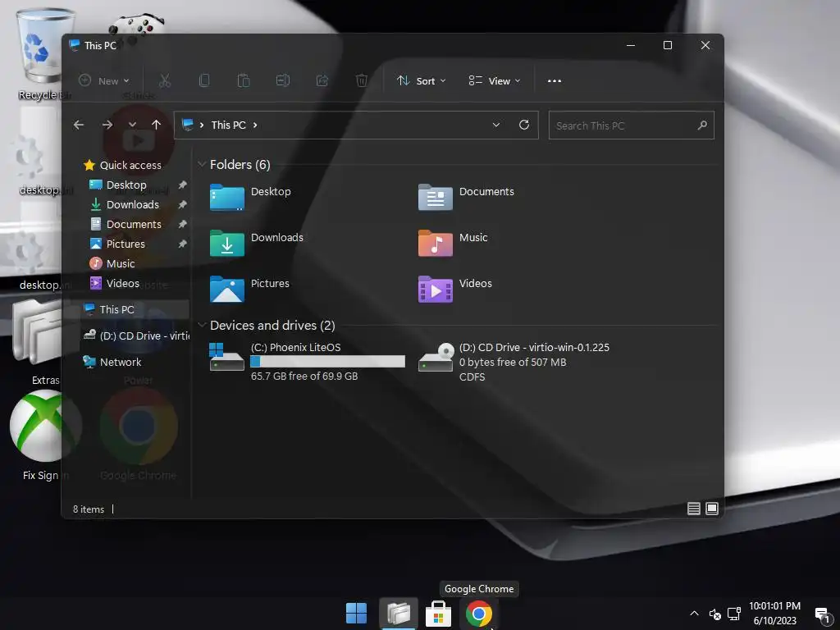Click the Windows Start button
This screenshot has height=630, width=840.
click(356, 614)
